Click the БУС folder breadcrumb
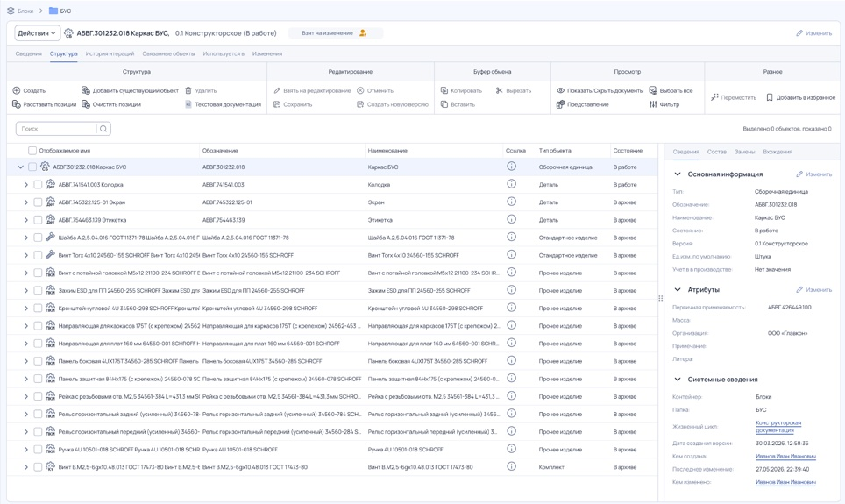This screenshot has height=504, width=845. click(60, 11)
